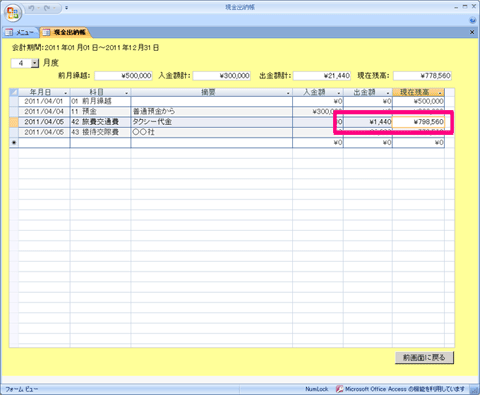Open the 科目 column filter dropdown
This screenshot has height=395, width=480.
[x=126, y=93]
